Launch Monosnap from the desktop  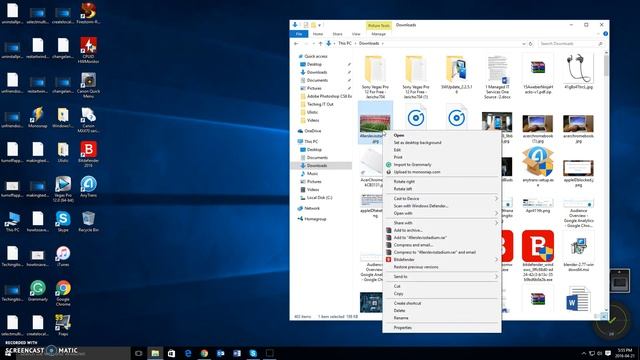[x=38, y=118]
